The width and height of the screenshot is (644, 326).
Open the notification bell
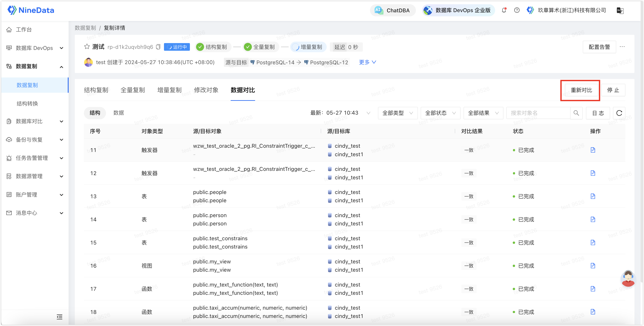tap(504, 10)
